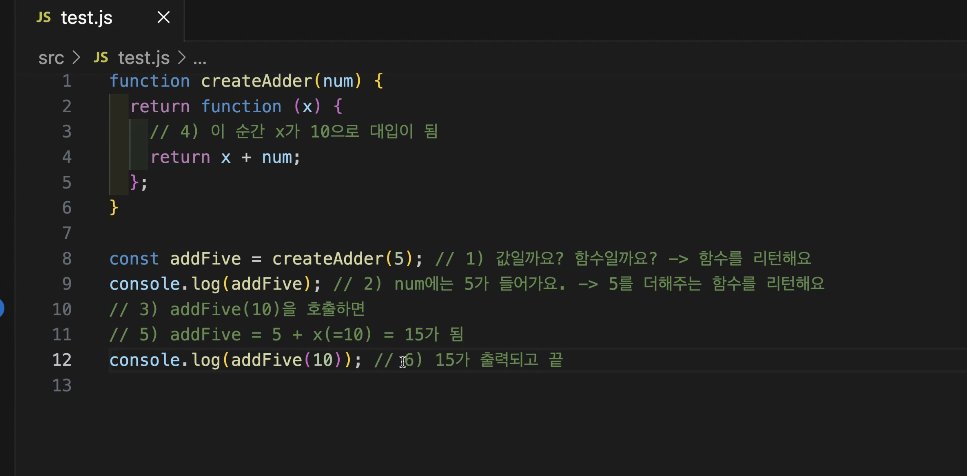Click the num parameter on line 1

pos(338,81)
